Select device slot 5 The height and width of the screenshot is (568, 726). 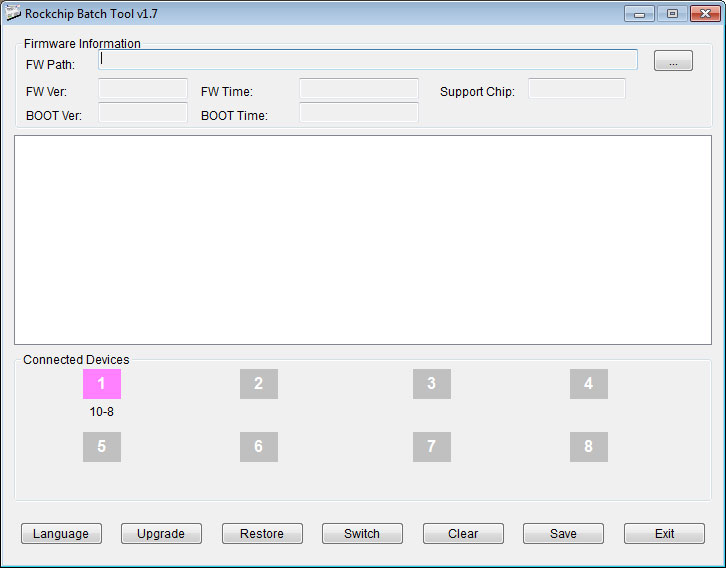coord(102,447)
